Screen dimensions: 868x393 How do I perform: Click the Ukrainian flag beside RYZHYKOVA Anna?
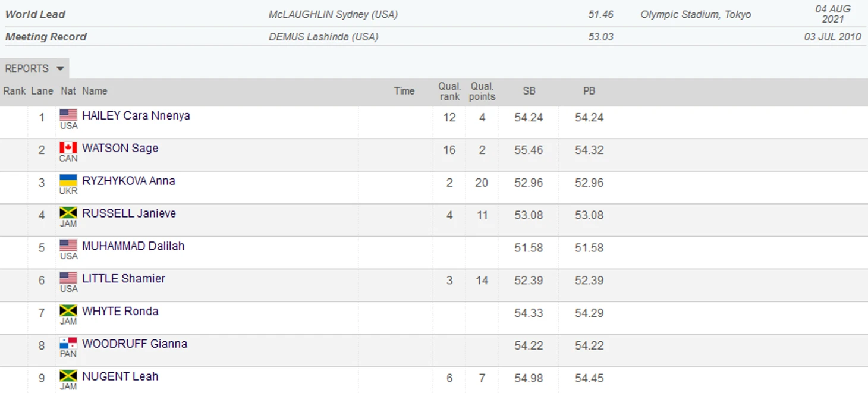pos(68,180)
